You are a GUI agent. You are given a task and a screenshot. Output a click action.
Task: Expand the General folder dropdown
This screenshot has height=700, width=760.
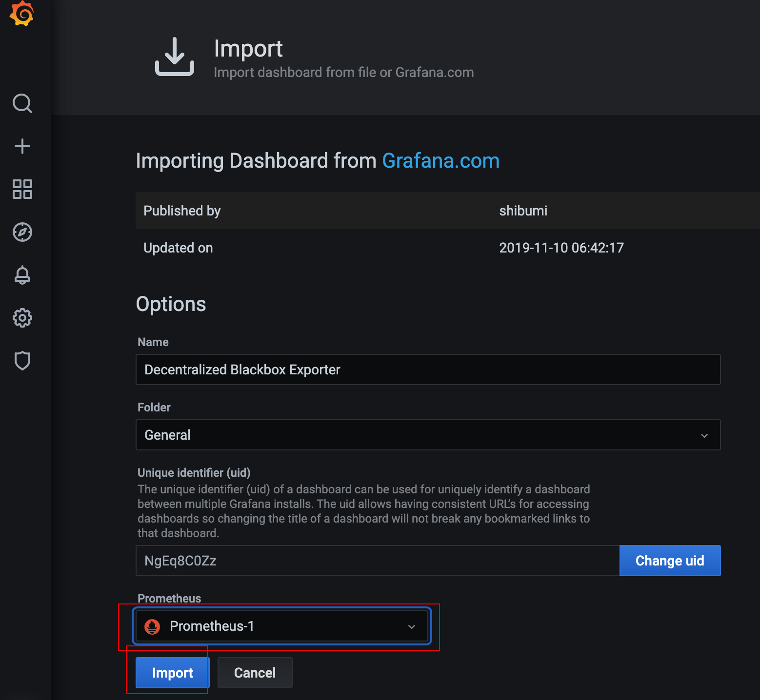click(428, 435)
